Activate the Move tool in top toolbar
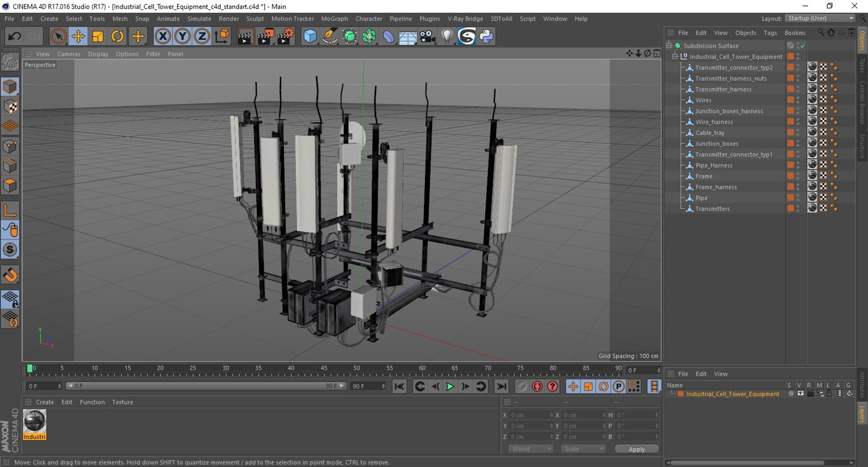Screen dimensions: 868x467 click(x=78, y=36)
